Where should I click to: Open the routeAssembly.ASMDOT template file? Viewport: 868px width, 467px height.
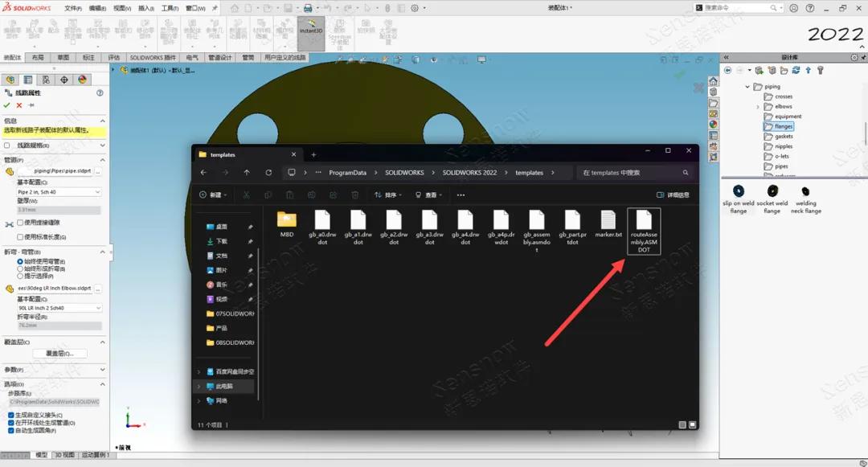(644, 231)
